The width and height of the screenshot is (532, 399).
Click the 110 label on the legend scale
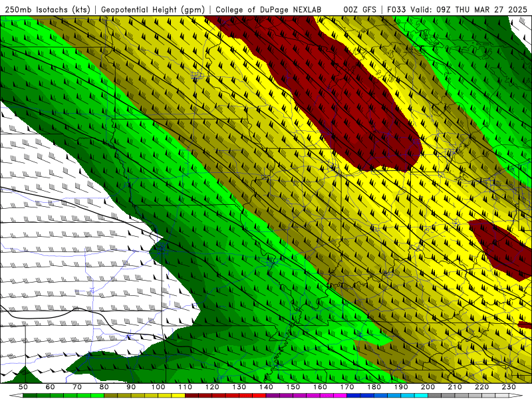click(x=185, y=387)
